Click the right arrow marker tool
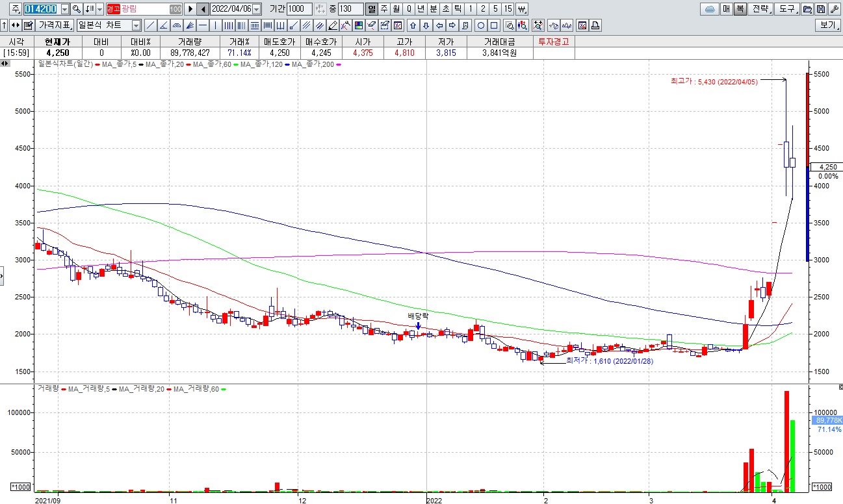 pos(452,25)
